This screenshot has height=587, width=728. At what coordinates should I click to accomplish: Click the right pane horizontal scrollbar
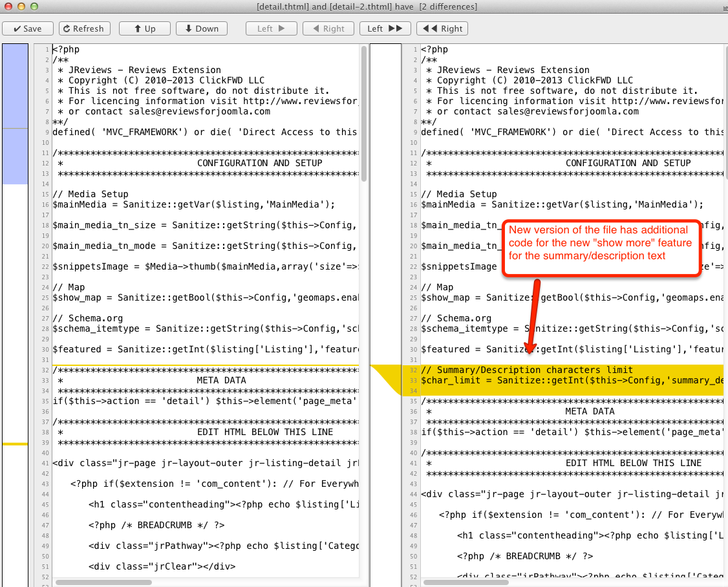[472, 582]
